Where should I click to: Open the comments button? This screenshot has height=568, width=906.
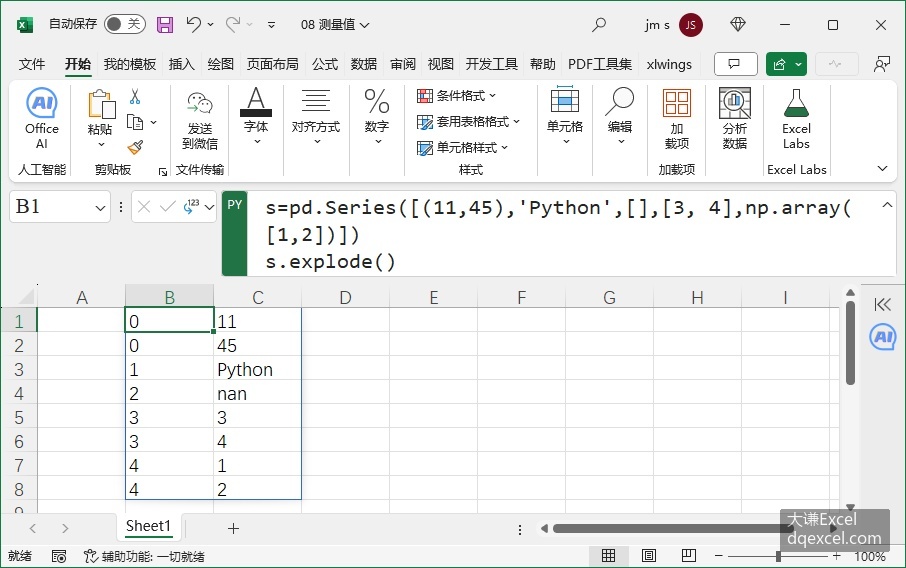tap(736, 64)
